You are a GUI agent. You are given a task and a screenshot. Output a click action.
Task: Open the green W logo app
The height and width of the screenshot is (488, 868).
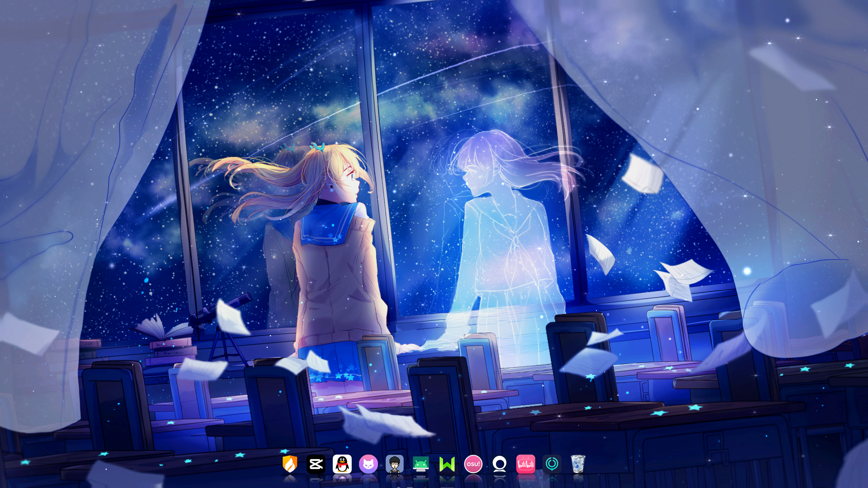(447, 464)
